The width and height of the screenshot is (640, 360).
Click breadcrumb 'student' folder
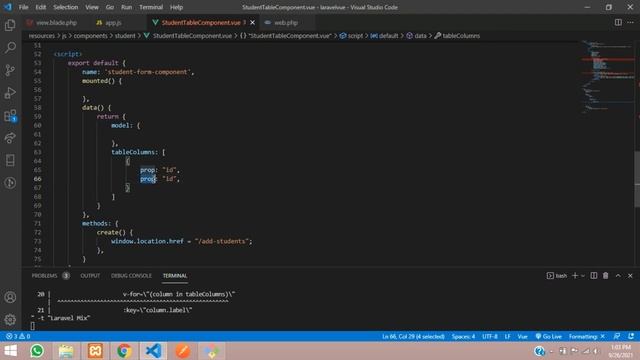pyautogui.click(x=125, y=36)
